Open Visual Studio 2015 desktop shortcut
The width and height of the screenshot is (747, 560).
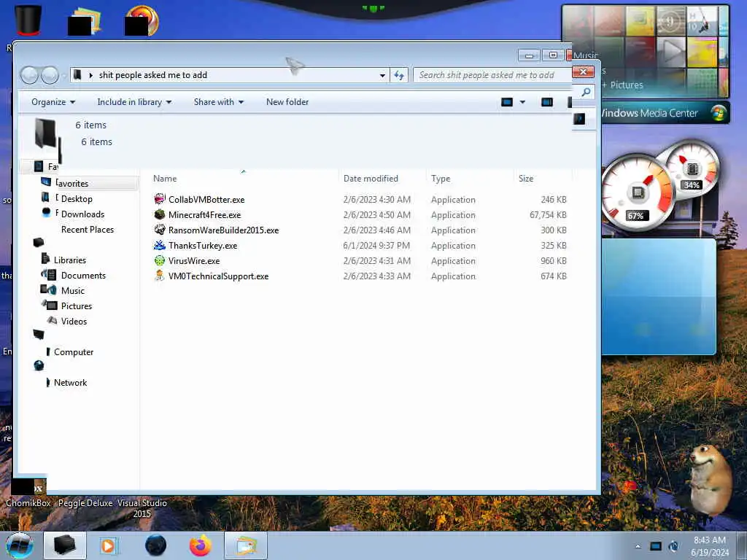(x=142, y=508)
